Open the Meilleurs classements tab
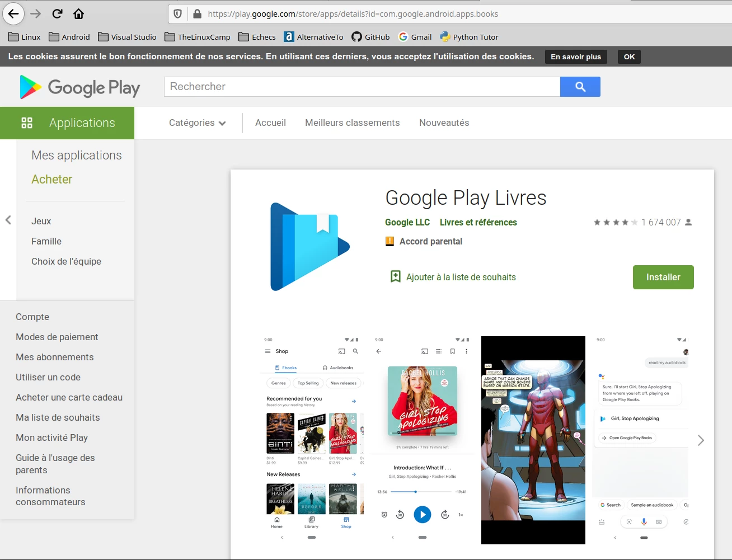The image size is (732, 560). pos(353,123)
